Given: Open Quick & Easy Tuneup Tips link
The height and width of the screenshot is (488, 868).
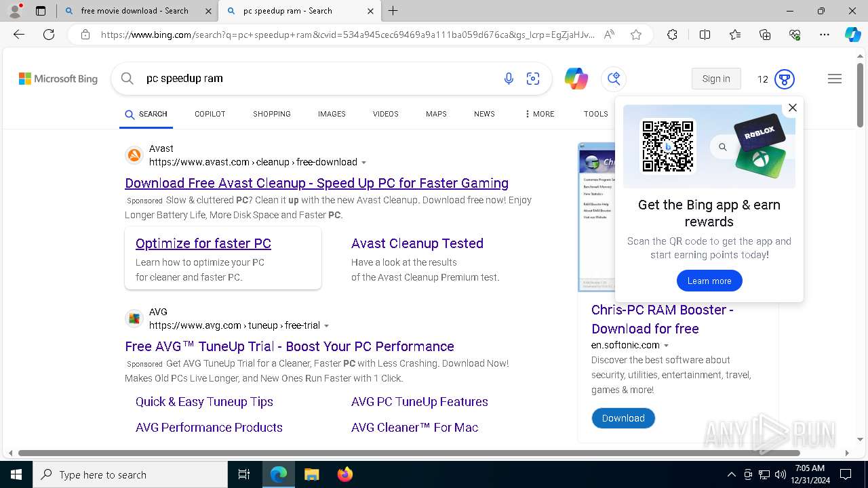Looking at the screenshot, I should pos(204,402).
